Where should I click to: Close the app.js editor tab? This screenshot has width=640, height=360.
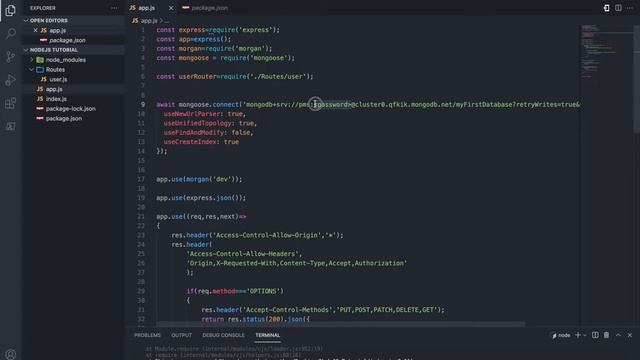(x=171, y=8)
